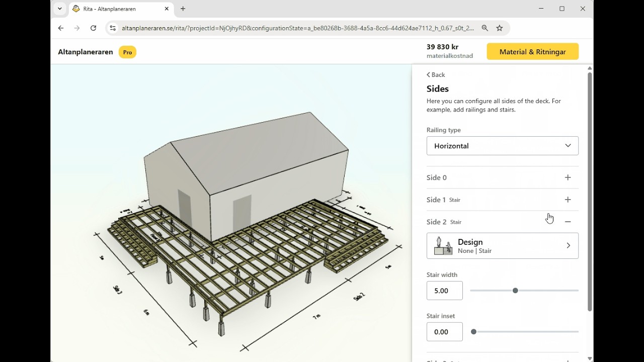644x362 pixels.
Task: Select the Rita - Altanplaneraren tab
Action: (x=121, y=9)
